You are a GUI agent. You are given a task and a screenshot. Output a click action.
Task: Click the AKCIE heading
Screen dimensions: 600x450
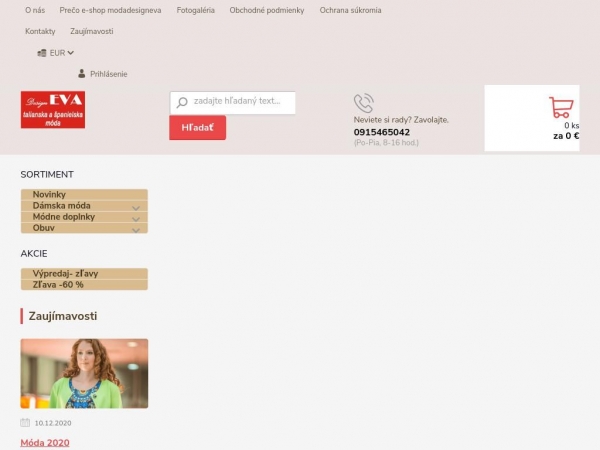pyautogui.click(x=34, y=254)
